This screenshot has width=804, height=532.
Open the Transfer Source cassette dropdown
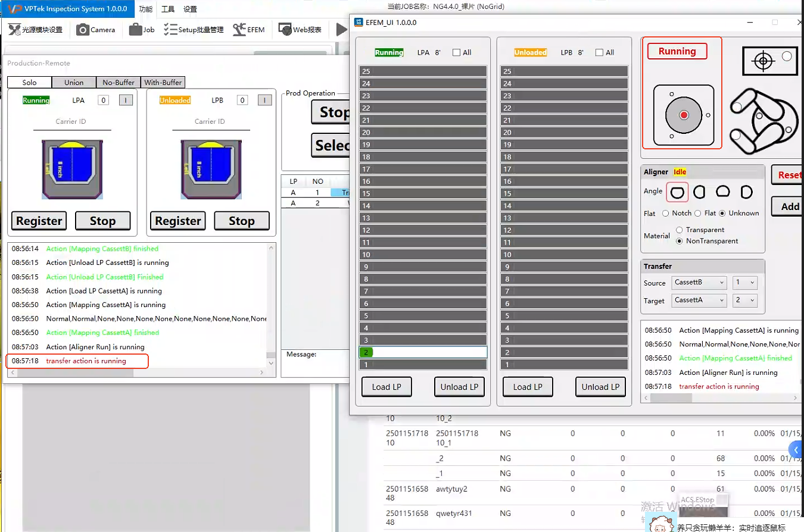(x=699, y=283)
